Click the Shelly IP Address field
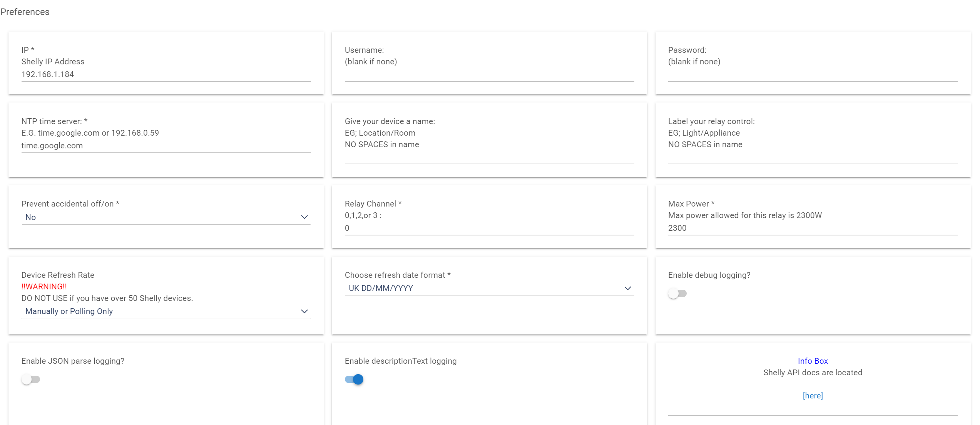This screenshot has height=425, width=980. (166, 74)
